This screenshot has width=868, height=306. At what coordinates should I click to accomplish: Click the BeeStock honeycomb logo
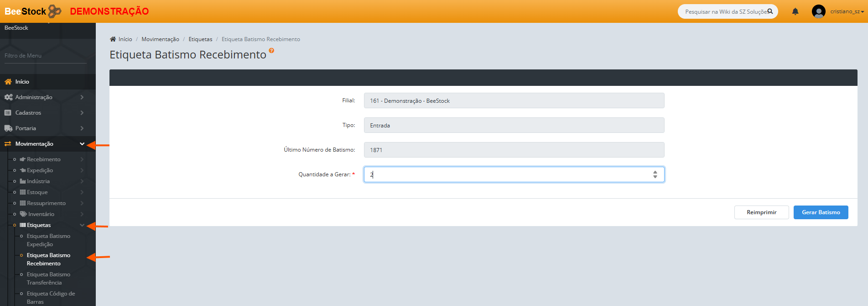(55, 11)
